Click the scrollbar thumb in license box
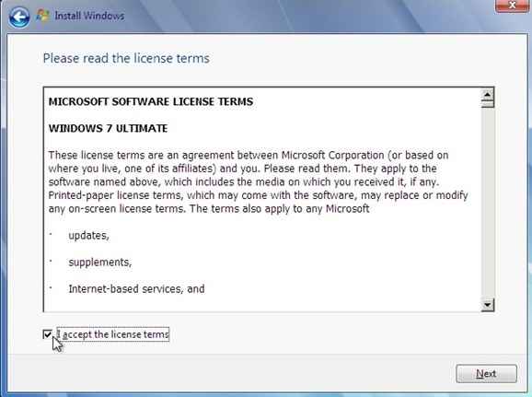The height and width of the screenshot is (397, 532). (x=488, y=104)
